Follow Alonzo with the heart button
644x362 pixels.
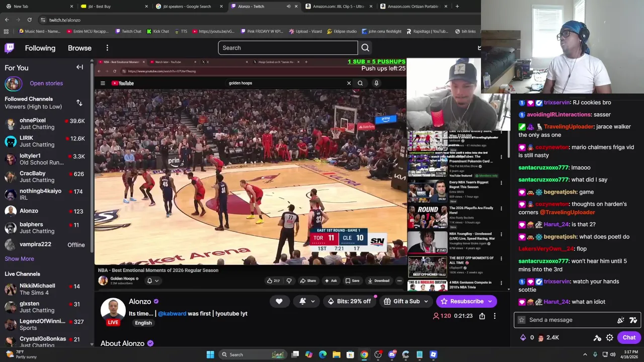279,301
